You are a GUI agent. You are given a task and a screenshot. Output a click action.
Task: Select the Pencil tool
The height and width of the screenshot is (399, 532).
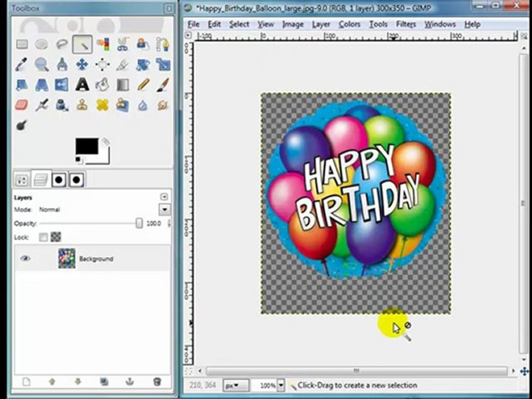[143, 84]
